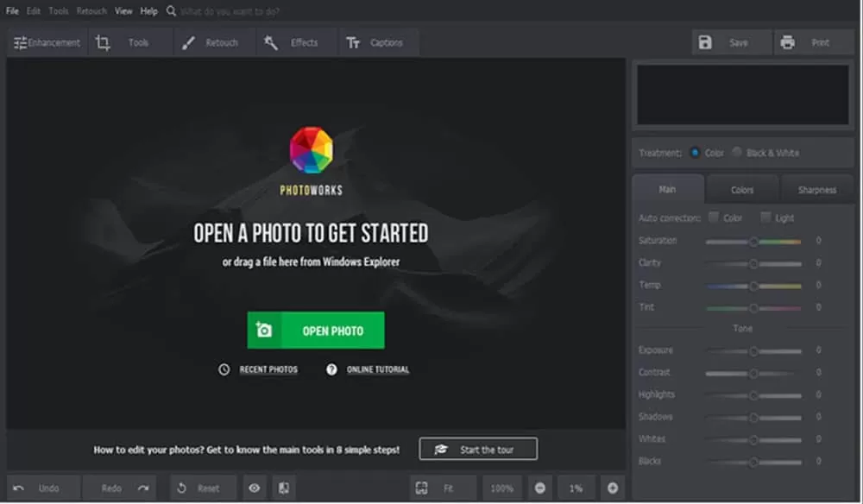Image resolution: width=863 pixels, height=504 pixels.
Task: Click the Blacks slider
Action: click(753, 463)
